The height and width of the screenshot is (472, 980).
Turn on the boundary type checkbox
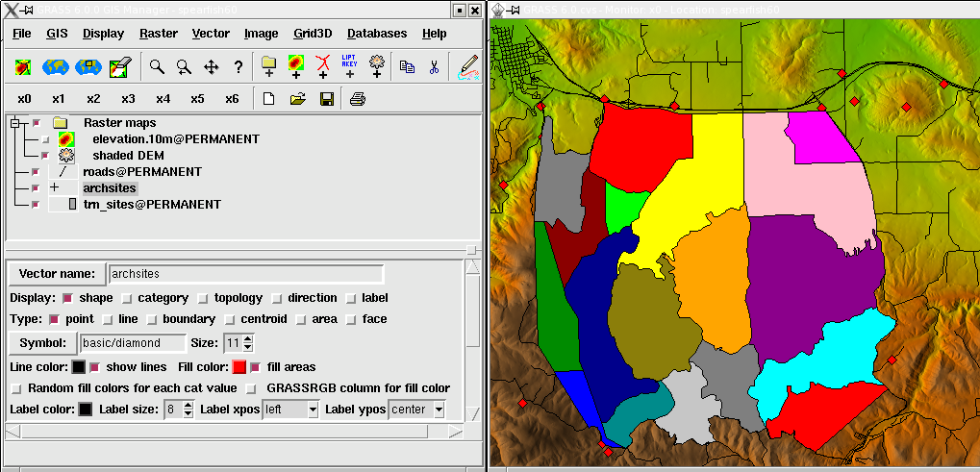pyautogui.click(x=152, y=319)
